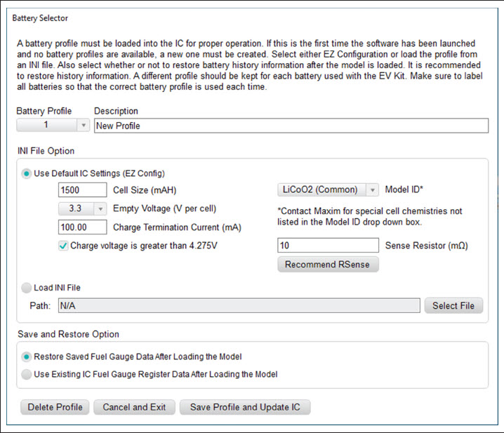Select Use Default IC Settings radio button
Image resolution: width=504 pixels, height=433 pixels.
[x=27, y=173]
